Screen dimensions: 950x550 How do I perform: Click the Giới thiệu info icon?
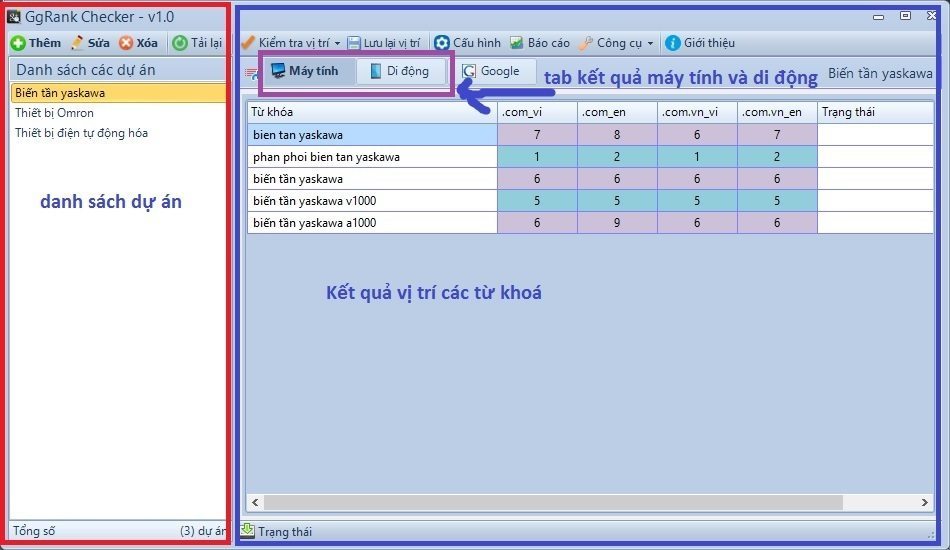(x=672, y=43)
